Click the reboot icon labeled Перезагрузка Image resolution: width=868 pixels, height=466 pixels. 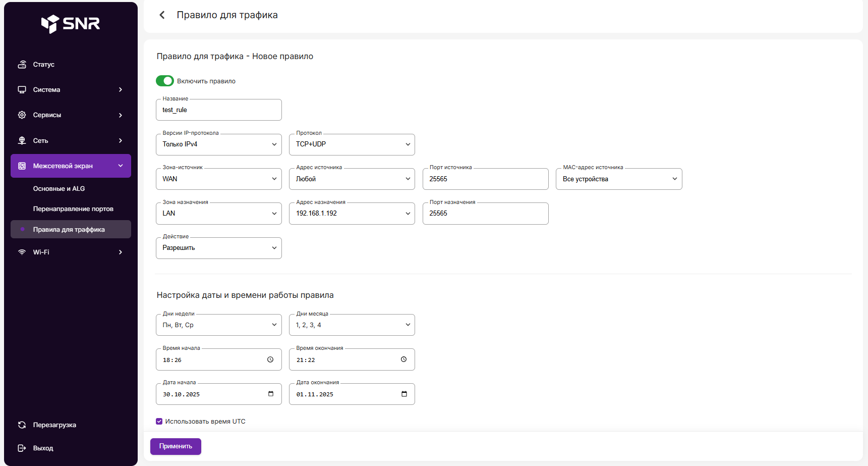(22, 425)
